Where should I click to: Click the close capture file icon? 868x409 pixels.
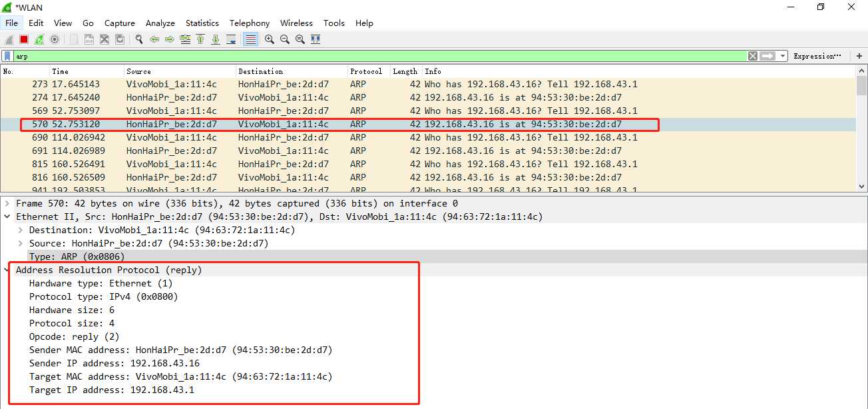click(105, 40)
